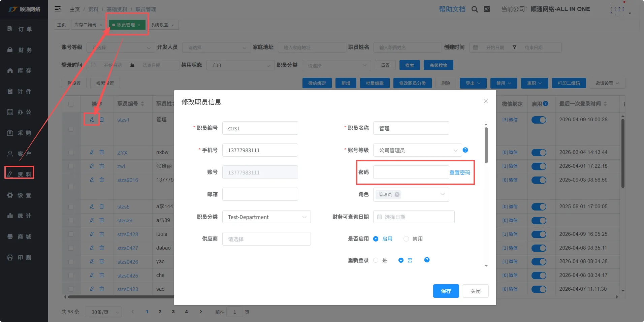Screen dimensions: 644x322
Task: Click delete trash icon for zwl row
Action: [x=102, y=166]
